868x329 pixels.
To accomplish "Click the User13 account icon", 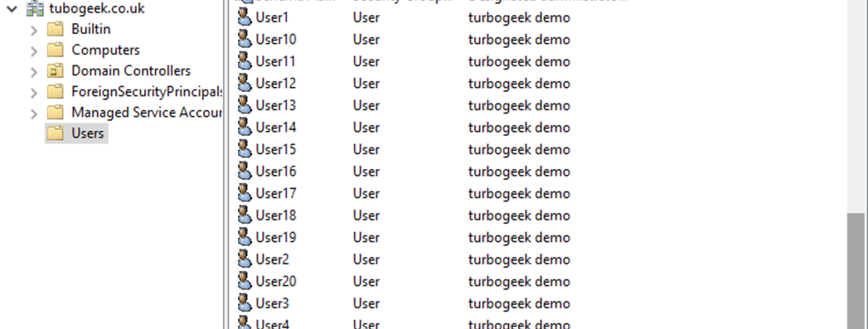I will click(x=245, y=105).
